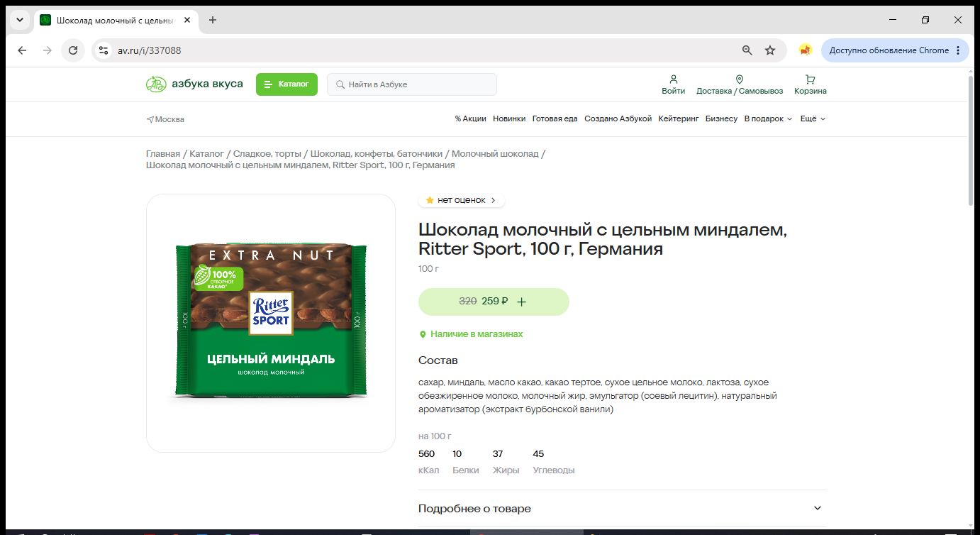
Task: Click the crossed-out old price 320
Action: coord(468,301)
